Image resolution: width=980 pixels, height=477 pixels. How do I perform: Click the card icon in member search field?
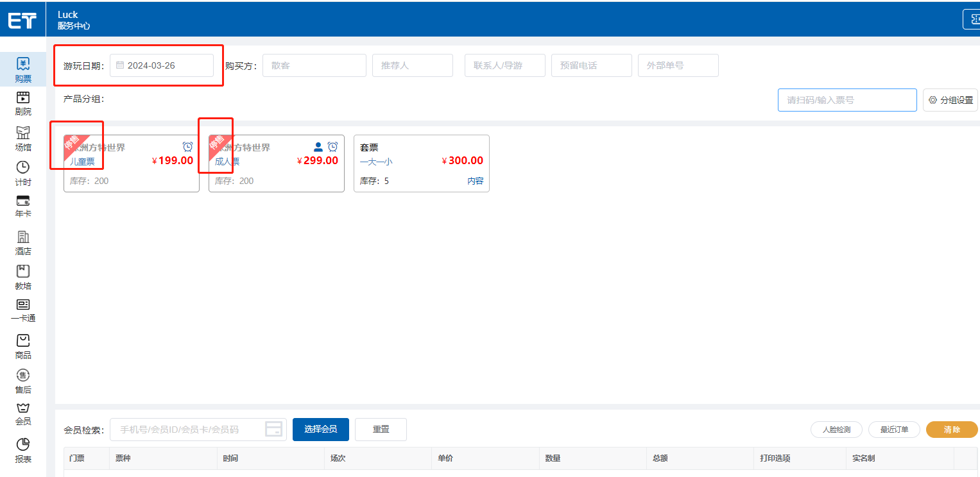[274, 430]
